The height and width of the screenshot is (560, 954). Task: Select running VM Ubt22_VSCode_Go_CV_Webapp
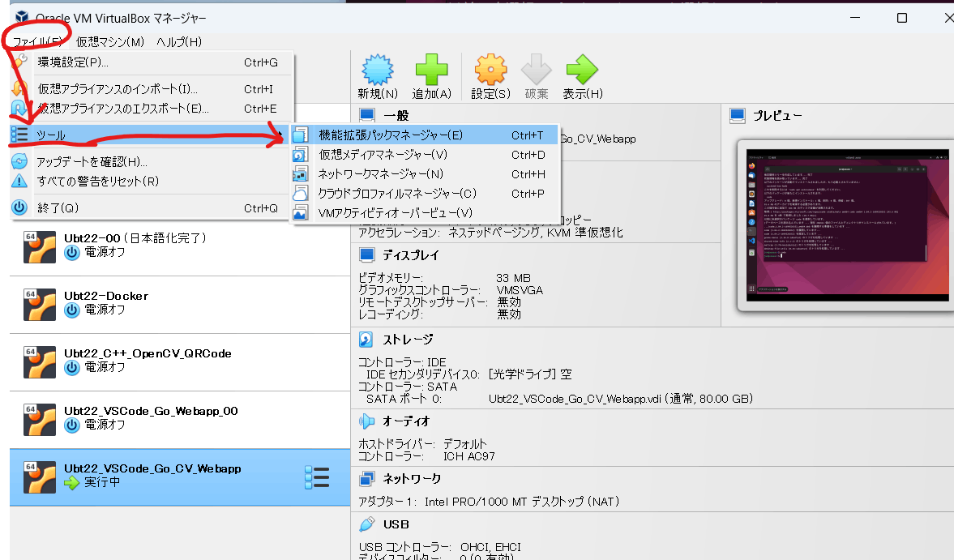coord(180,478)
